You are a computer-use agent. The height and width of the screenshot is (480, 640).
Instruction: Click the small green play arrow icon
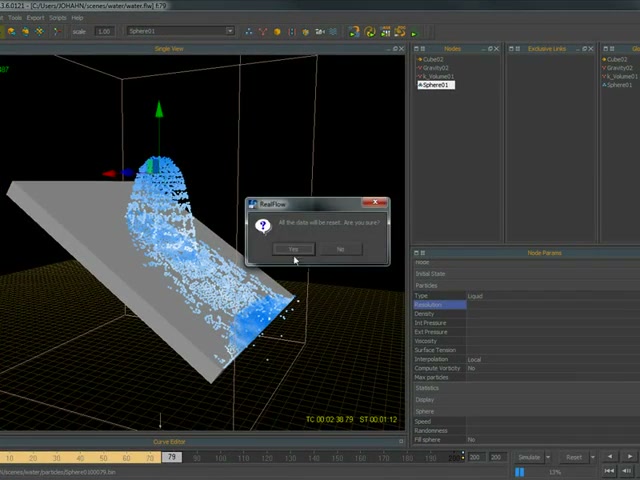pyautogui.click(x=414, y=33)
